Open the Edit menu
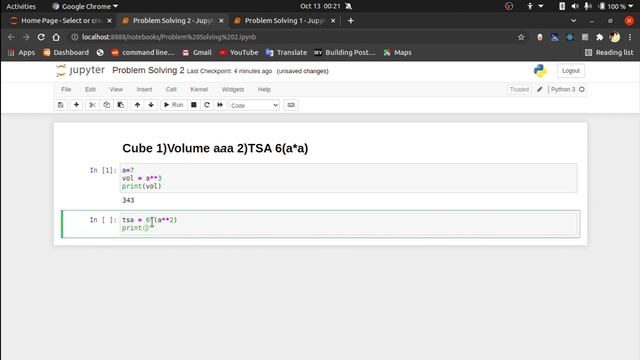Viewport: 640px width, 360px height. pos(90,89)
